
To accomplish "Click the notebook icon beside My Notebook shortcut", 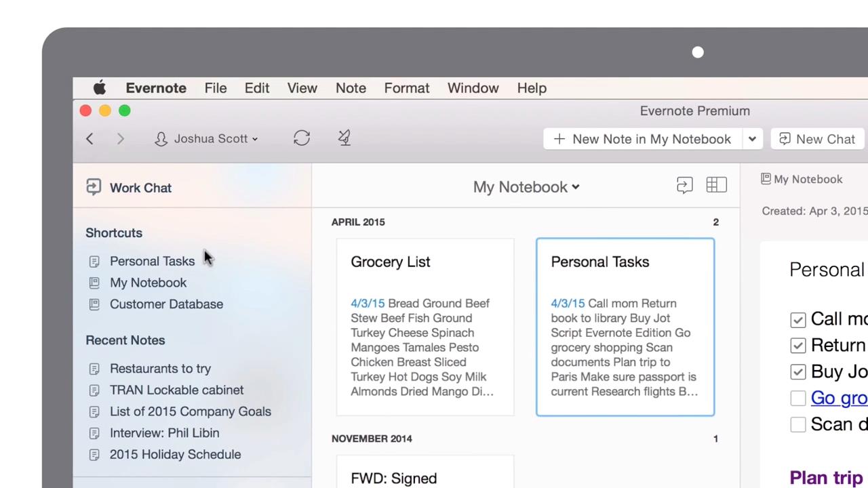I will pyautogui.click(x=94, y=283).
